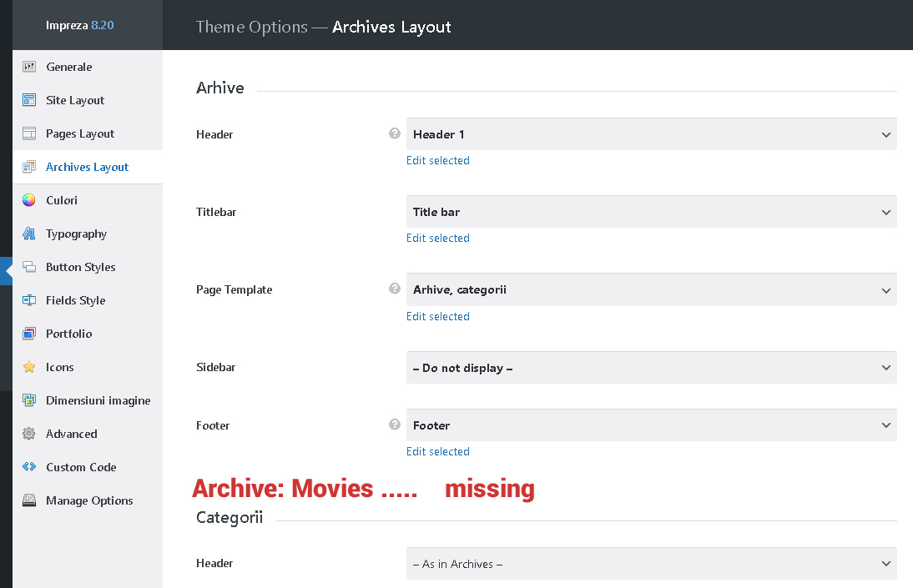The image size is (913, 588).
Task: Click the Manage Options drive icon
Action: coord(29,500)
